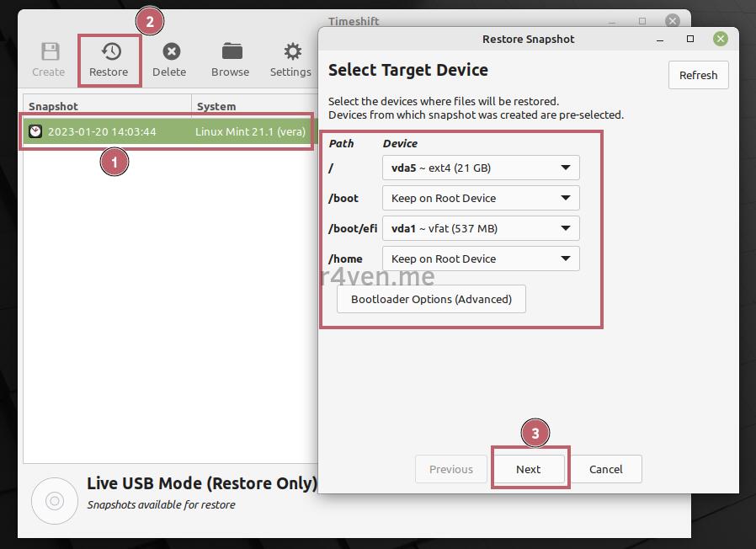
Task: Open the Browse folder icon
Action: coord(231,52)
